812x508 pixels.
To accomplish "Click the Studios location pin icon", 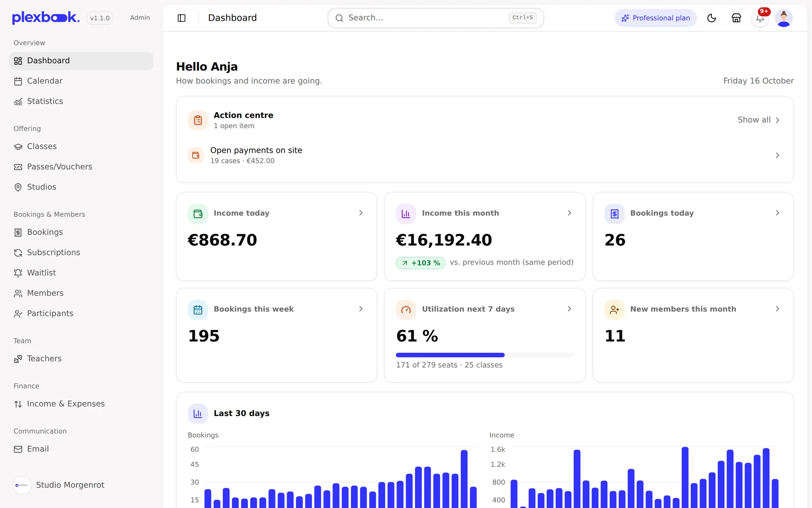I will pyautogui.click(x=18, y=187).
